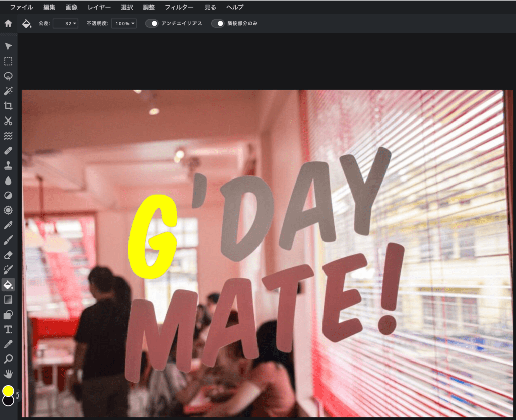Viewport: 516px width, 420px height.
Task: Select the Crop tool
Action: click(x=8, y=106)
